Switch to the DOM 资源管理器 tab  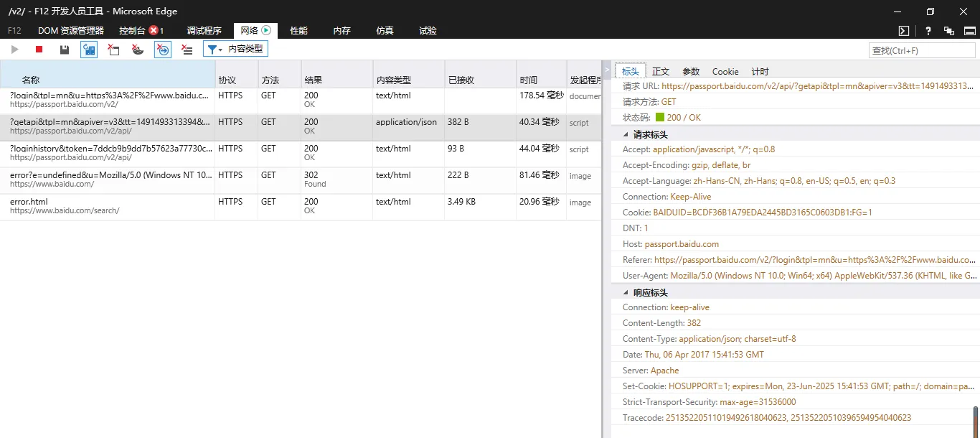(x=71, y=31)
